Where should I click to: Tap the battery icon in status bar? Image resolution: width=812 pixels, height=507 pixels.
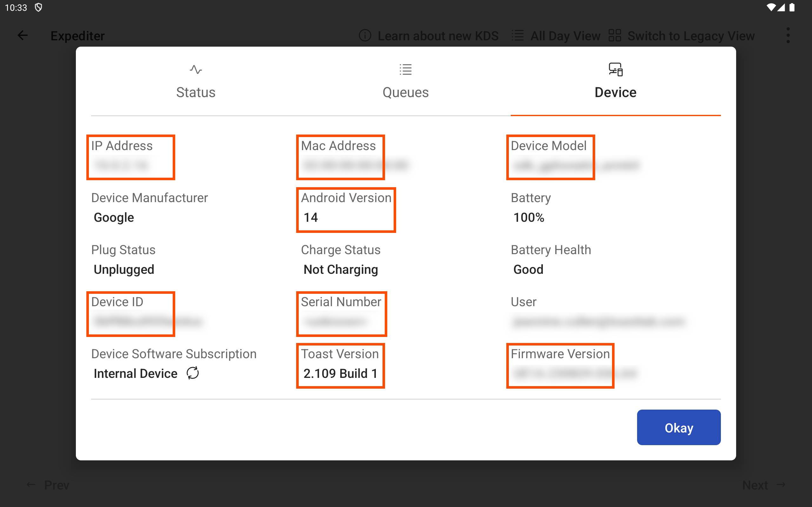point(792,7)
